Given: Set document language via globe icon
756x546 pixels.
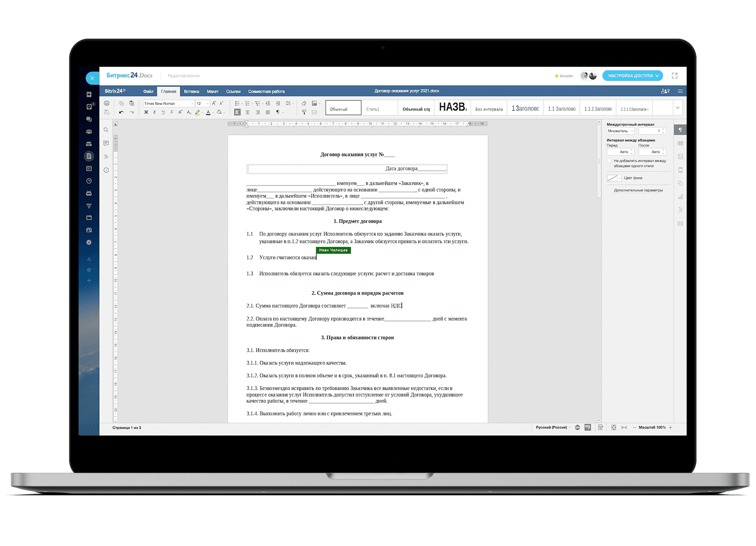Looking at the screenshot, I should point(577,428).
